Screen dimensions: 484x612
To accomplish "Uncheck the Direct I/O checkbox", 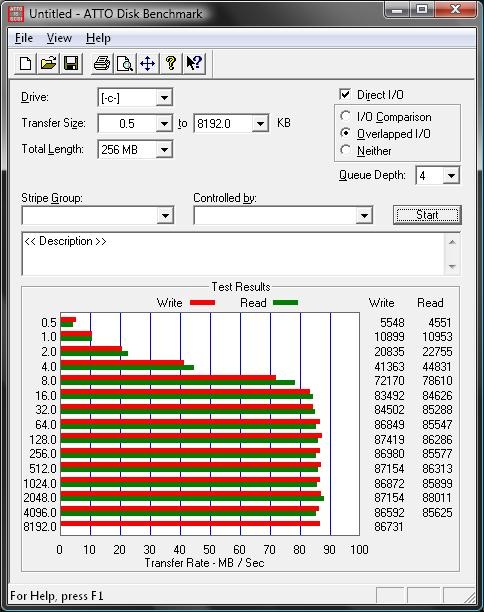I will (345, 94).
